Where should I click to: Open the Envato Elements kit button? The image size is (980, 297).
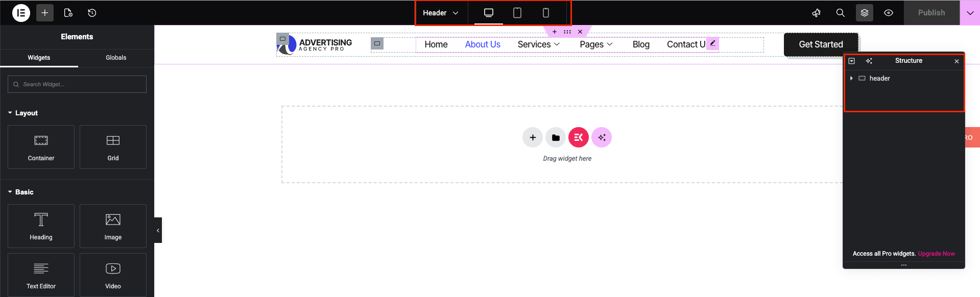click(579, 137)
